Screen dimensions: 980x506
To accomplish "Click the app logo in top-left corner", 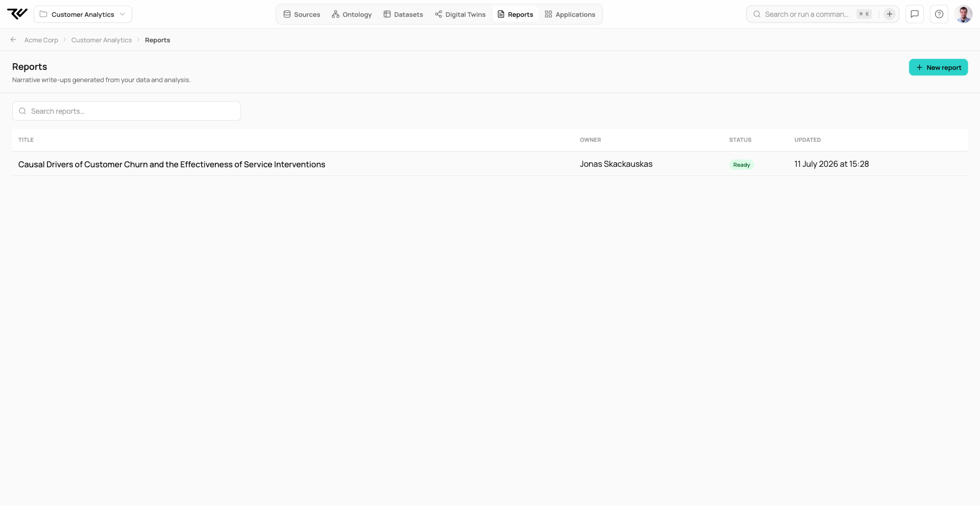I will [x=17, y=14].
